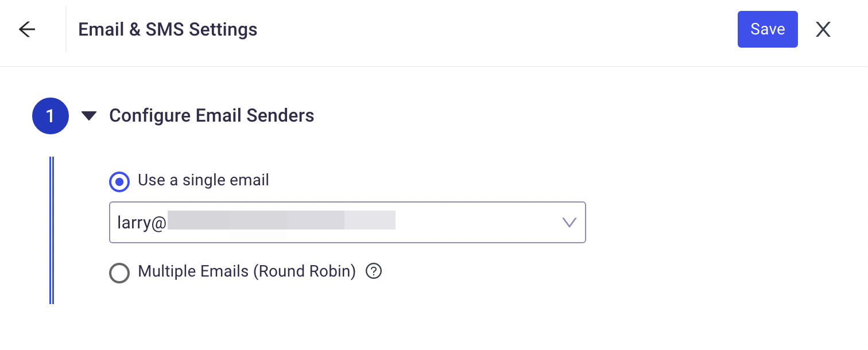
Task: Click the word "Save" in the blue button
Action: tap(768, 29)
